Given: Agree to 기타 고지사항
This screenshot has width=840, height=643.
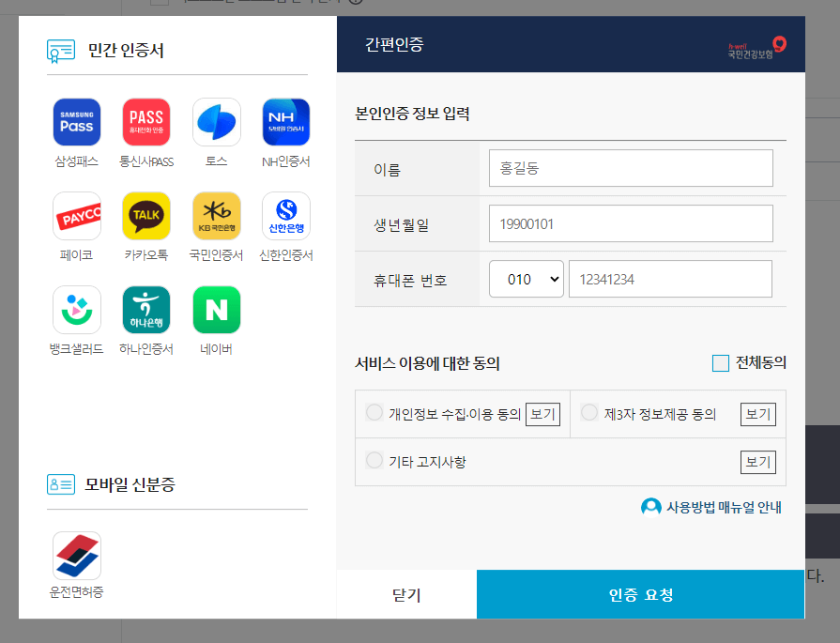Looking at the screenshot, I should click(374, 460).
